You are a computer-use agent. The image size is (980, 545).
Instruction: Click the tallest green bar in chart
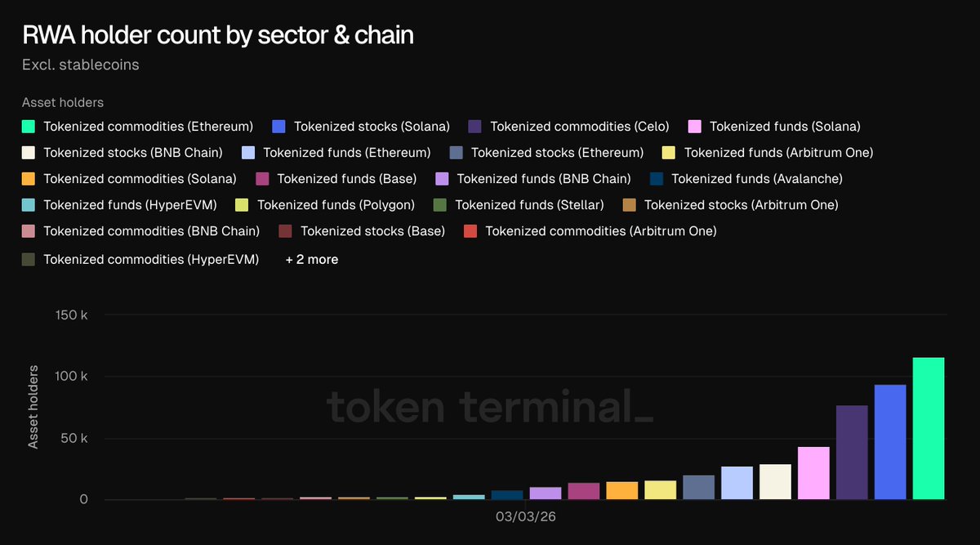929,428
